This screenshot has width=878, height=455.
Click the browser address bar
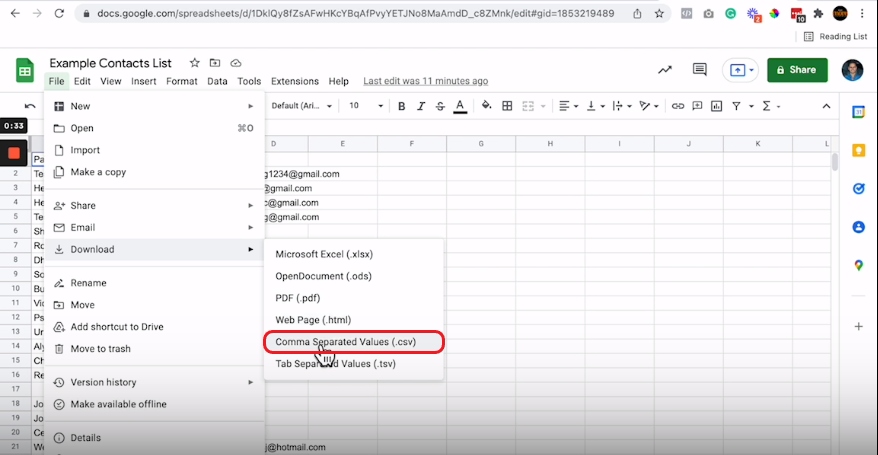click(x=356, y=13)
